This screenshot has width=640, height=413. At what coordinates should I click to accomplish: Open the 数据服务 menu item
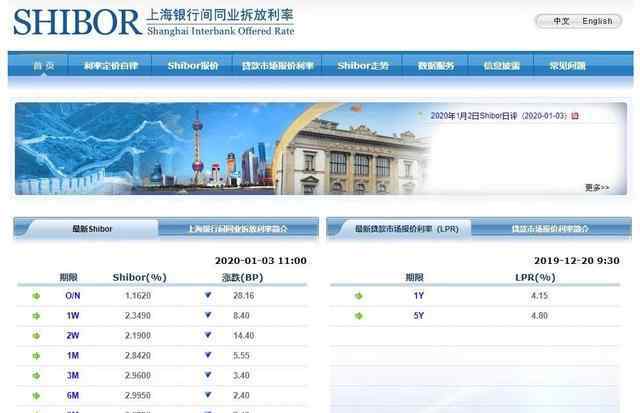pyautogui.click(x=436, y=66)
